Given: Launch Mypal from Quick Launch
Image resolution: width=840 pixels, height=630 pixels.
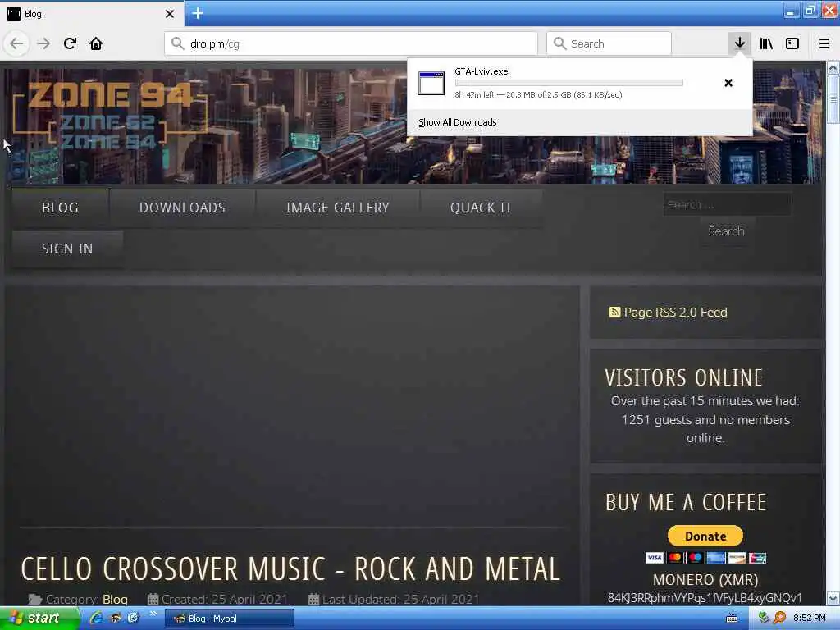Looking at the screenshot, I should pos(115,618).
